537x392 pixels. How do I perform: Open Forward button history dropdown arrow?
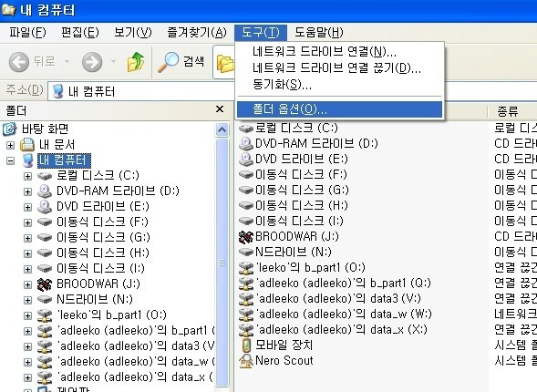(x=113, y=62)
